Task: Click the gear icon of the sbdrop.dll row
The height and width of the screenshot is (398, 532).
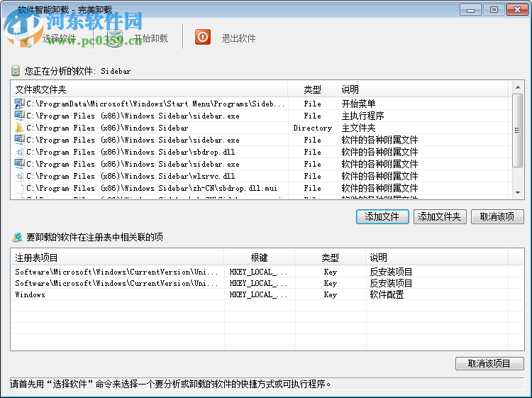Action: [x=20, y=152]
